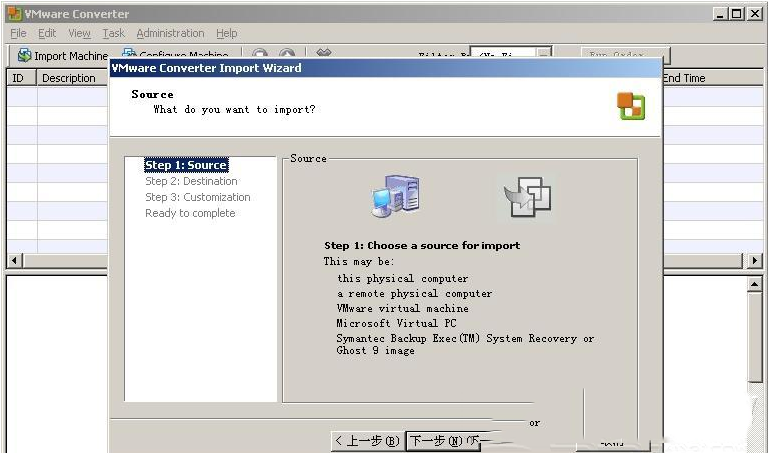Select Step 2: Destination in wizard steps
This screenshot has height=453, width=768.
[x=191, y=181]
